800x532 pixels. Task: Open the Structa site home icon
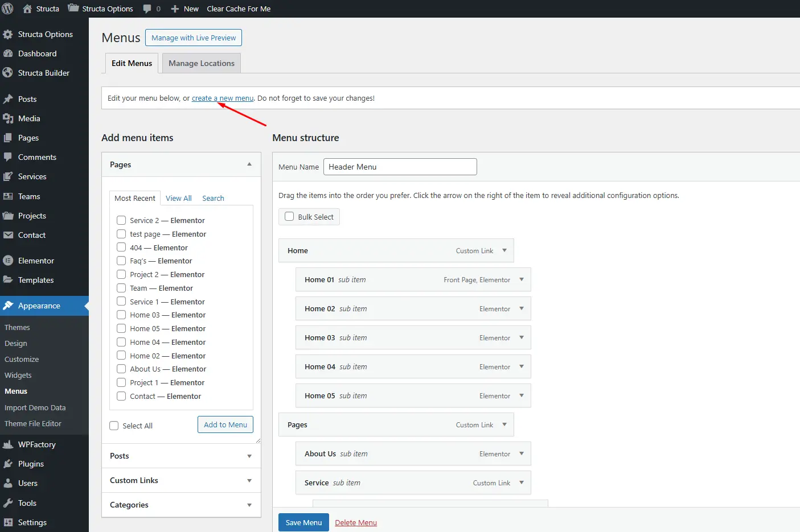27,9
